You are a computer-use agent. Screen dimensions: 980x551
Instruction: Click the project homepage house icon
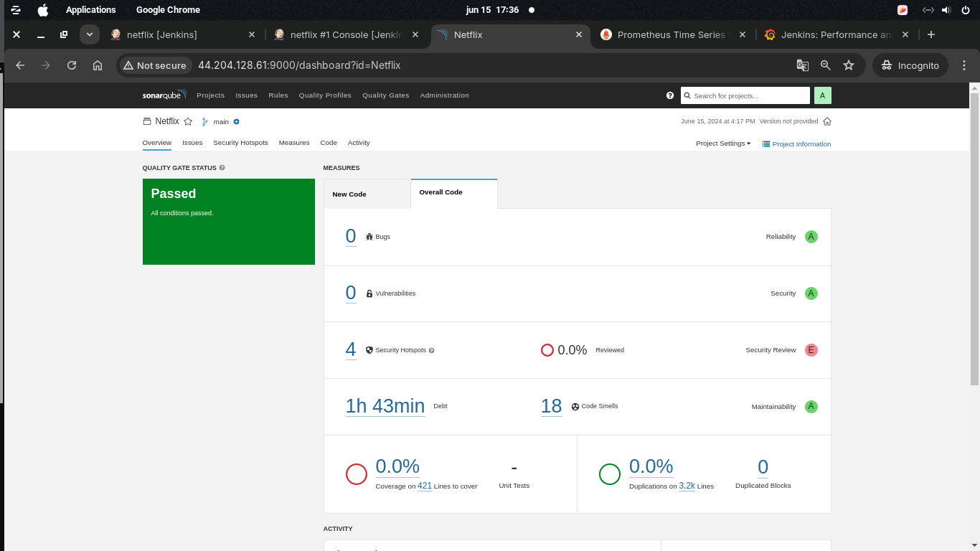[827, 121]
